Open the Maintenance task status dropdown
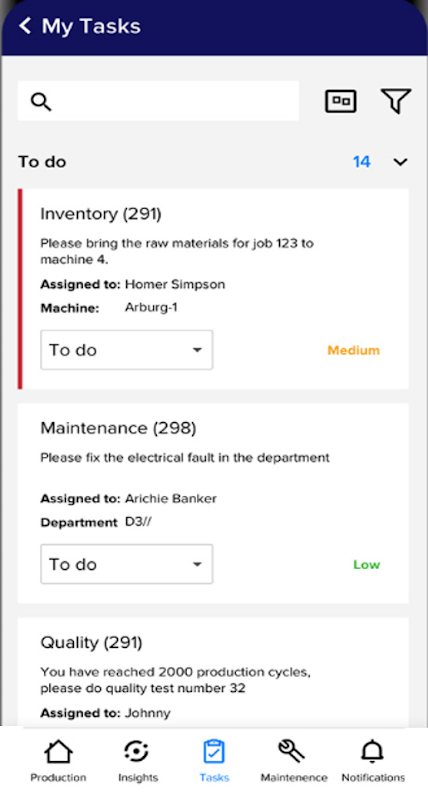Screen dimensions: 428x800 [x=127, y=564]
